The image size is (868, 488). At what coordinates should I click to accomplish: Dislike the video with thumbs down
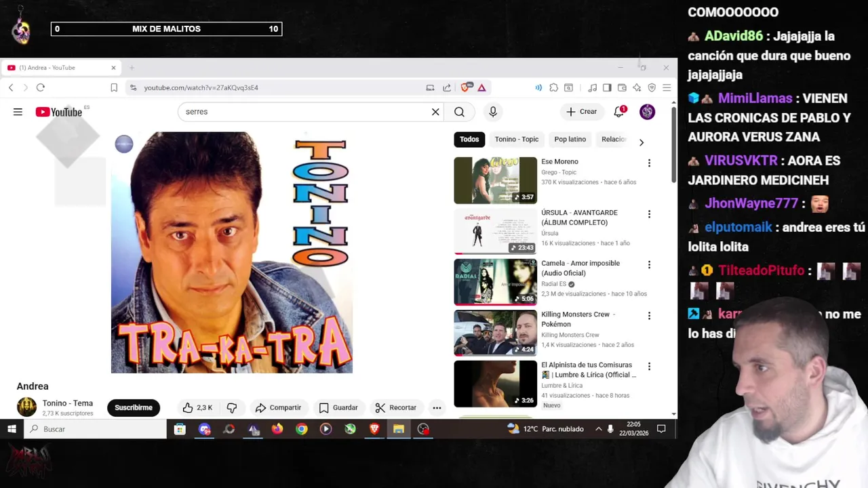pyautogui.click(x=231, y=407)
